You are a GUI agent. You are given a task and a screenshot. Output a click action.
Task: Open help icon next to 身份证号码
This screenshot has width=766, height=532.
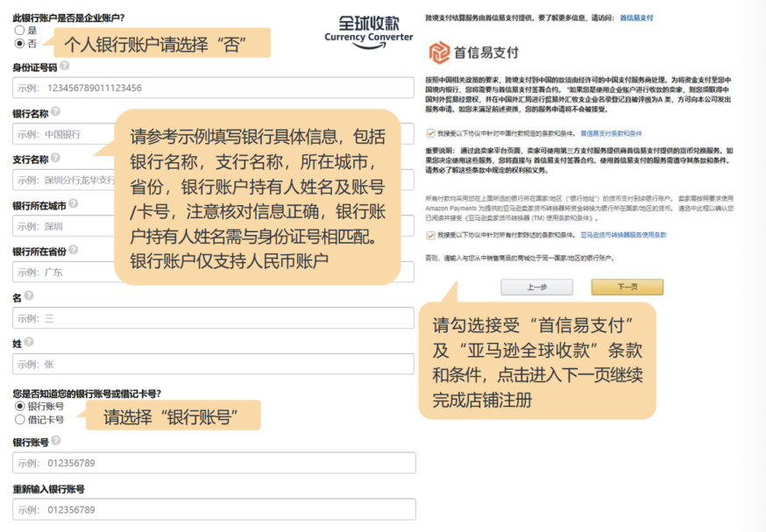[65, 65]
